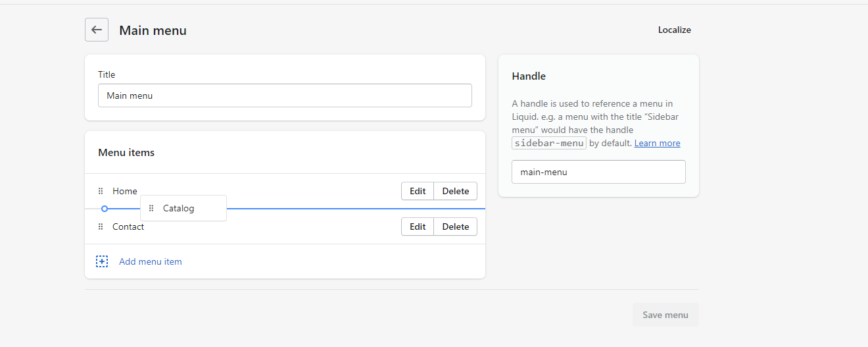868x347 pixels.
Task: Open the Learn more link
Action: [x=657, y=143]
